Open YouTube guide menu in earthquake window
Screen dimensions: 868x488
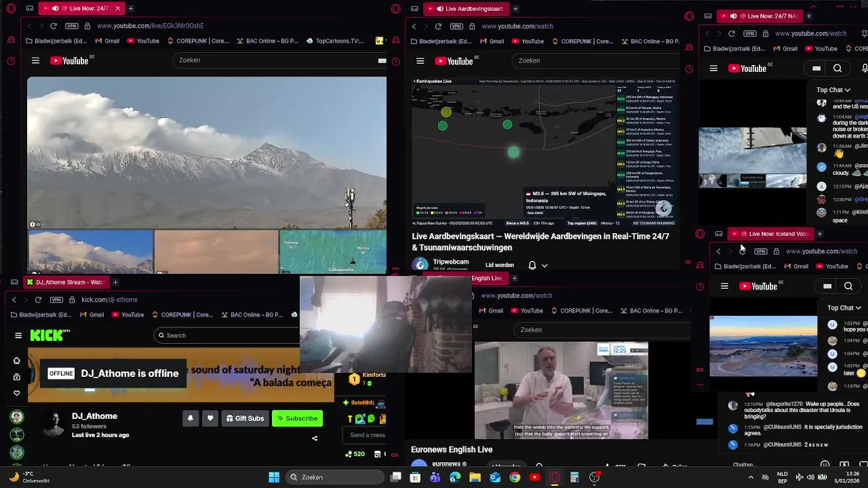pyautogui.click(x=420, y=61)
